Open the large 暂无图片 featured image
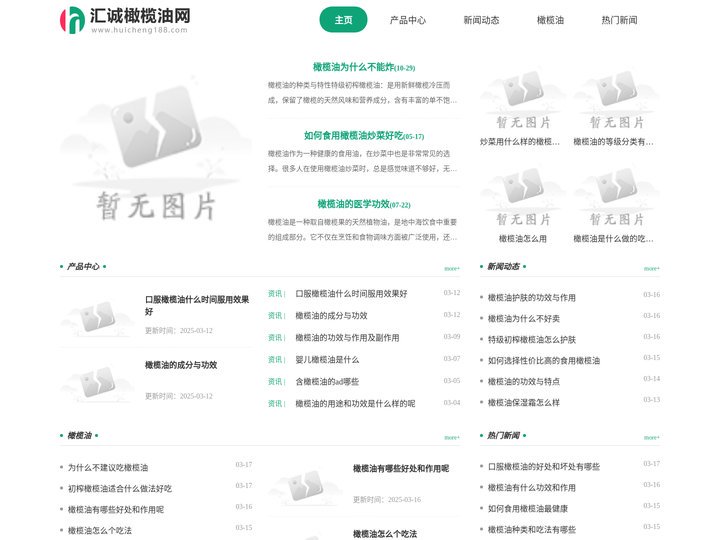 [x=156, y=152]
